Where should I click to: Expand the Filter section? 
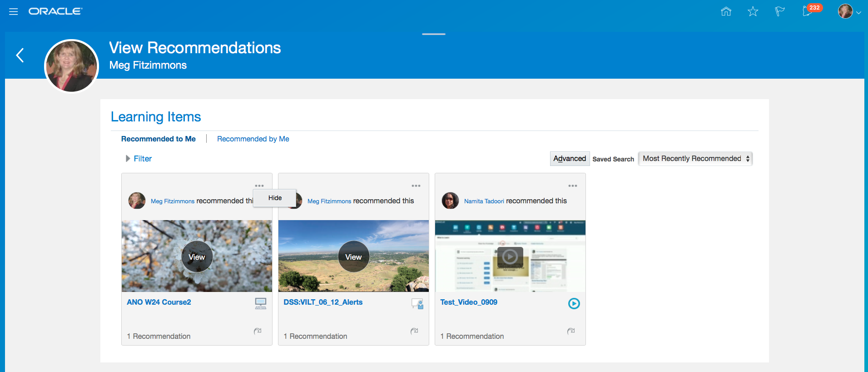click(x=139, y=159)
